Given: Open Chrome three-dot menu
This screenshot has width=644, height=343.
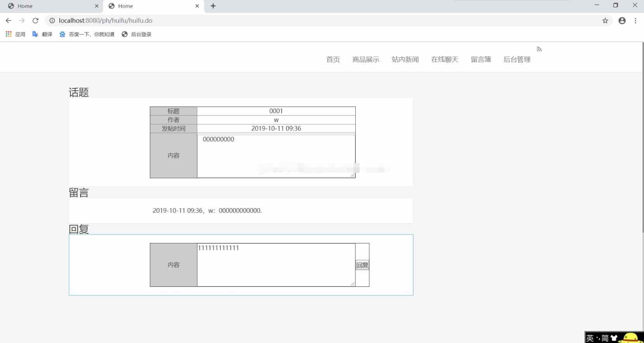Looking at the screenshot, I should 635,21.
